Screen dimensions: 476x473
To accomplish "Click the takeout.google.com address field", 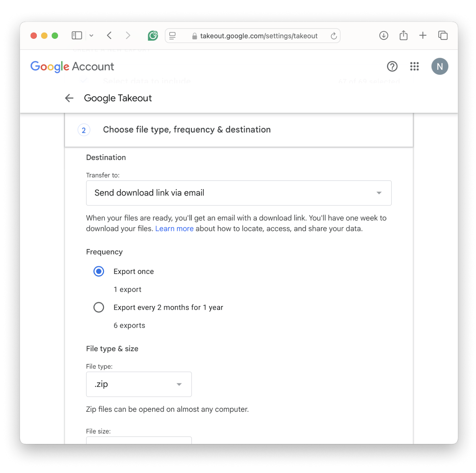I will click(x=258, y=36).
